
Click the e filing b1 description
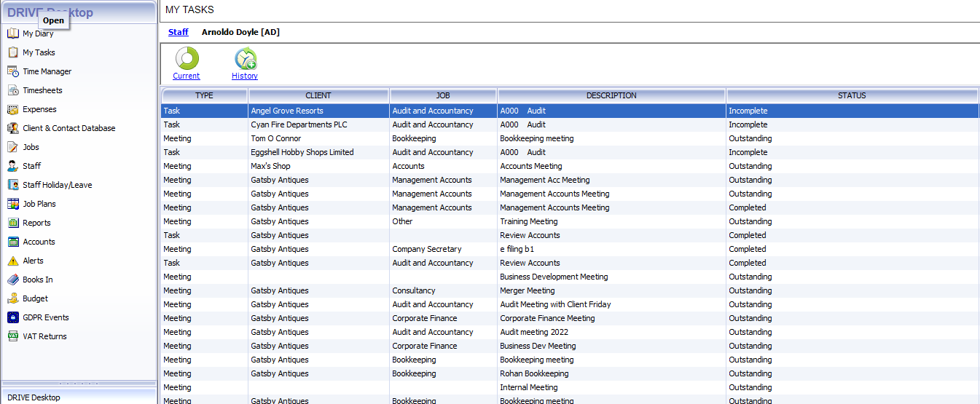click(x=517, y=249)
